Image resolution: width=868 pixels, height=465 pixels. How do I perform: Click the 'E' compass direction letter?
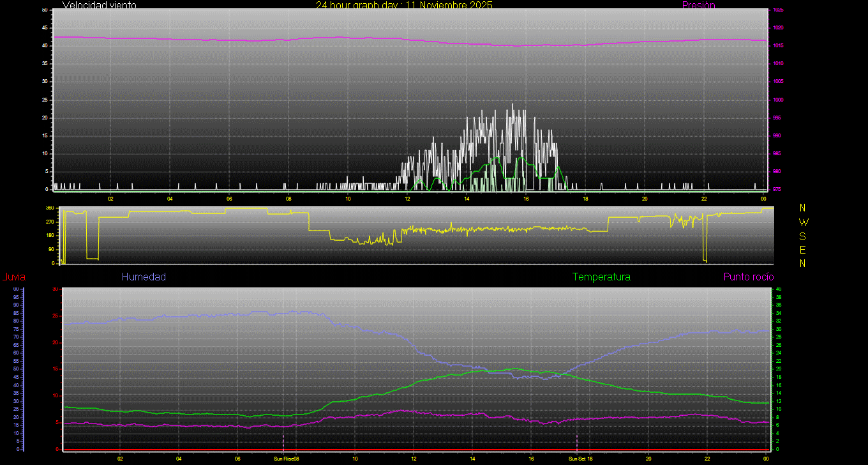point(803,250)
